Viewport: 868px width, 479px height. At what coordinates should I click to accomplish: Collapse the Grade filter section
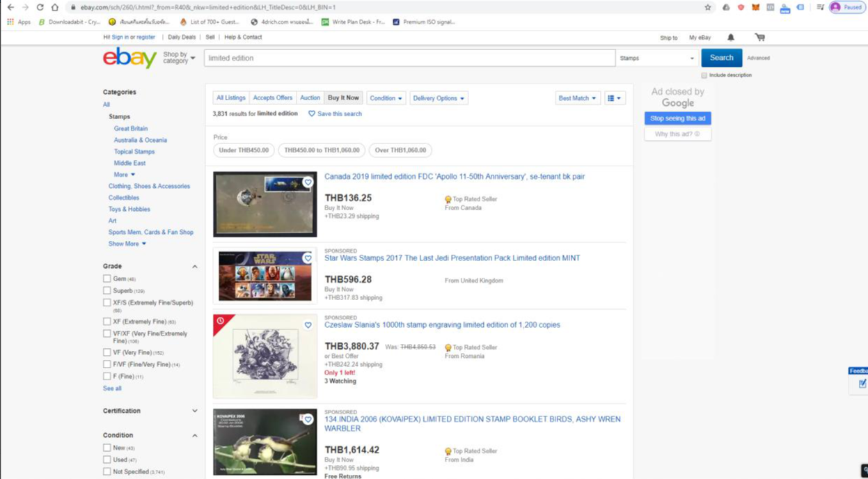195,267
